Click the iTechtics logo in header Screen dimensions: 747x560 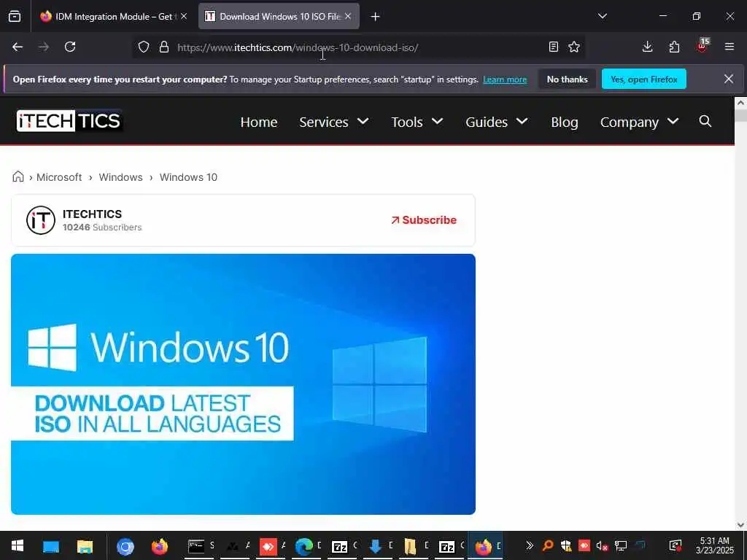click(x=69, y=121)
